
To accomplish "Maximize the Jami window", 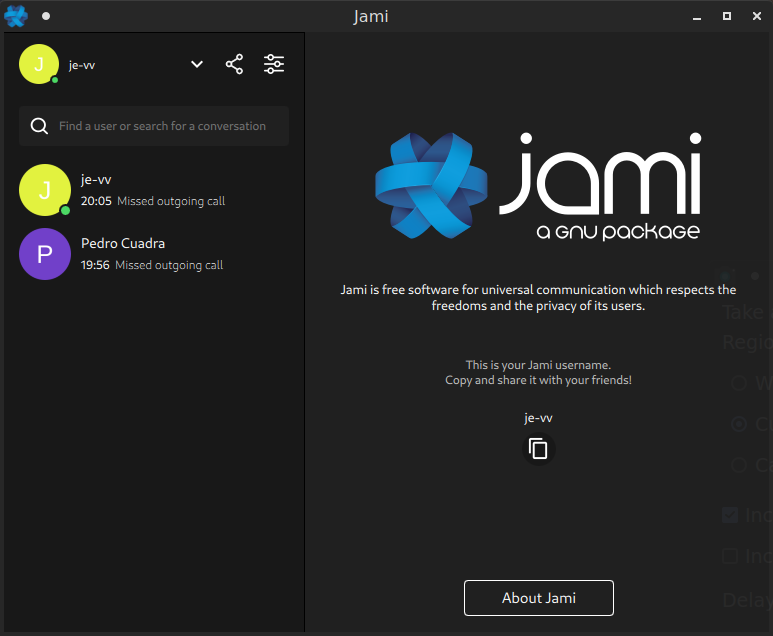I will 727,16.
